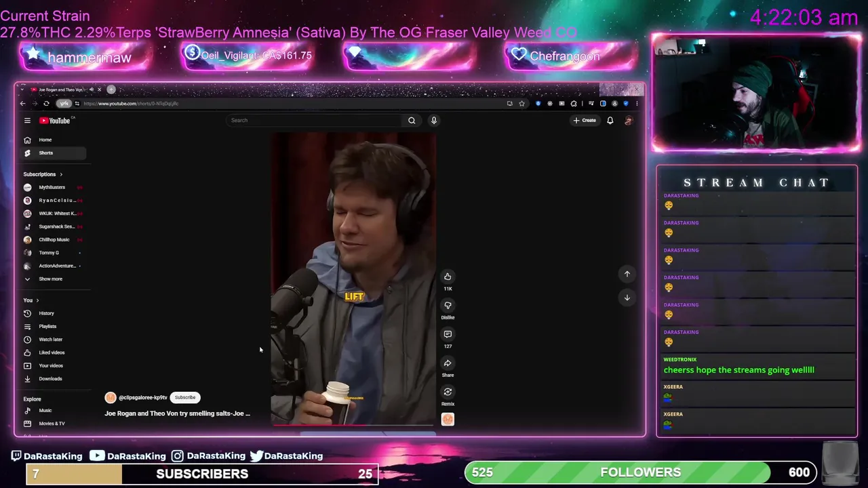Image resolution: width=868 pixels, height=488 pixels.
Task: Open Your videos
Action: click(54, 365)
